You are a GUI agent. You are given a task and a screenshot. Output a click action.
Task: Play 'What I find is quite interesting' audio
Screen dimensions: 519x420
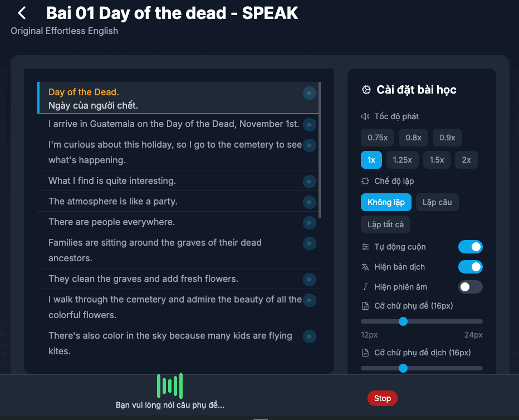tap(310, 181)
